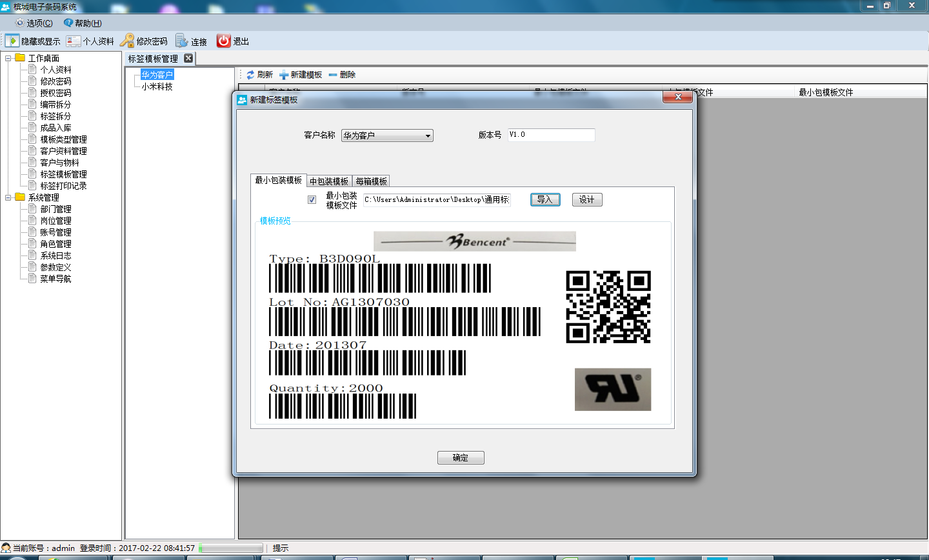929x560 pixels.
Task: Click the 刷新 refresh icon
Action: [250, 75]
